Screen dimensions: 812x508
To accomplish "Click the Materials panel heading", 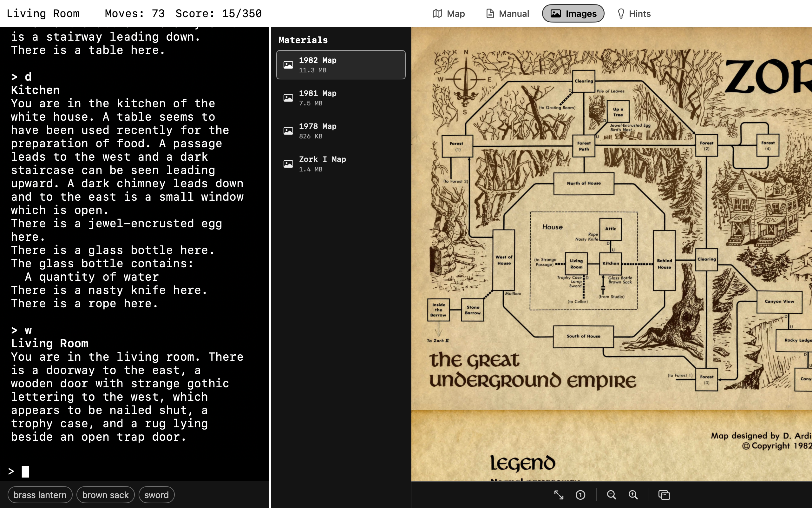I will [303, 40].
